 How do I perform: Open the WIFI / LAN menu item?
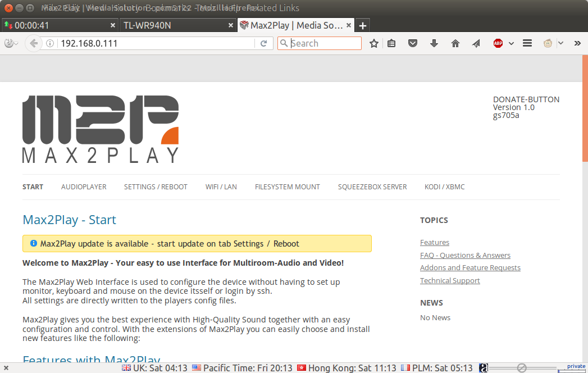coord(221,187)
